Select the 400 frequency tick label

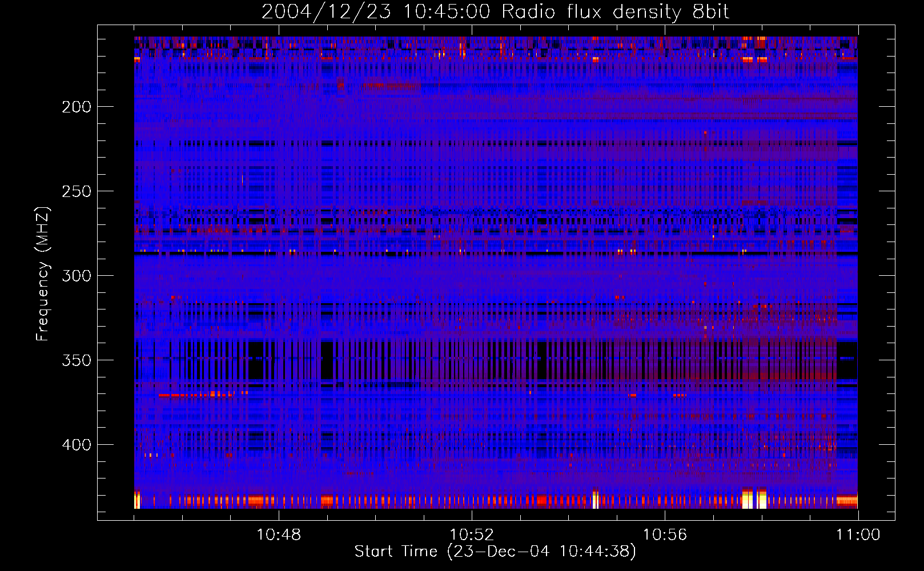[x=77, y=445]
